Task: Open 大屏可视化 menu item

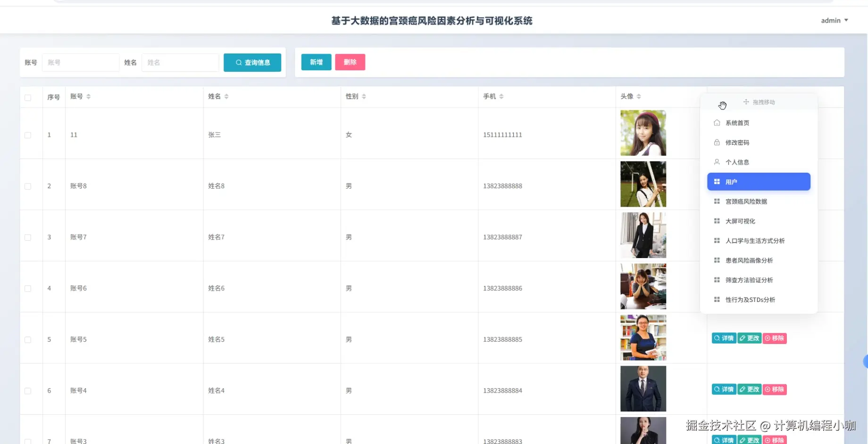Action: [x=759, y=221]
